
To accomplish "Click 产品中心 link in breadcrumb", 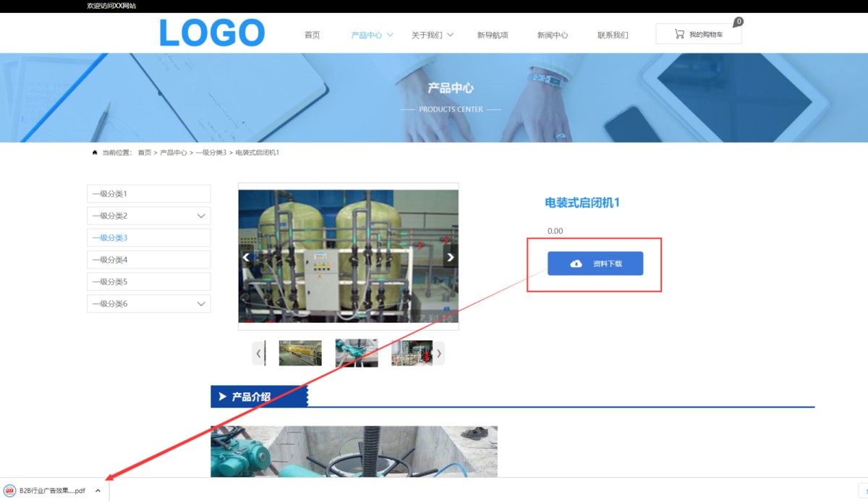I will coord(174,153).
